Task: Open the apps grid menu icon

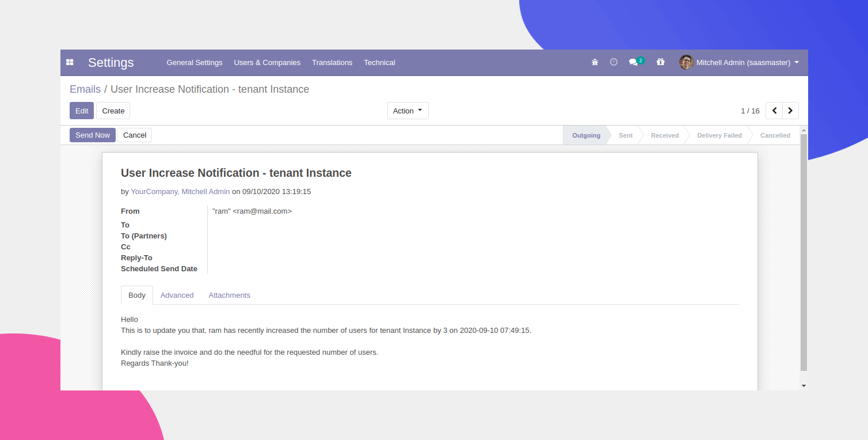Action: pos(70,62)
